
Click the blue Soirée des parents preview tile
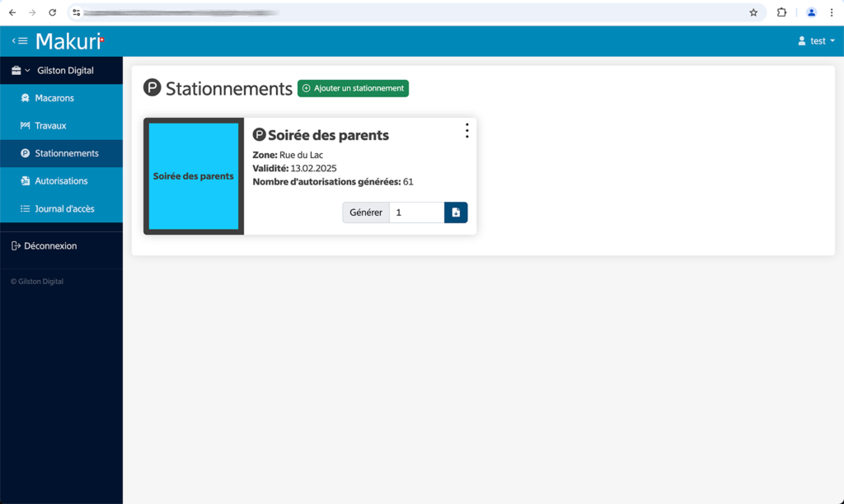(194, 176)
